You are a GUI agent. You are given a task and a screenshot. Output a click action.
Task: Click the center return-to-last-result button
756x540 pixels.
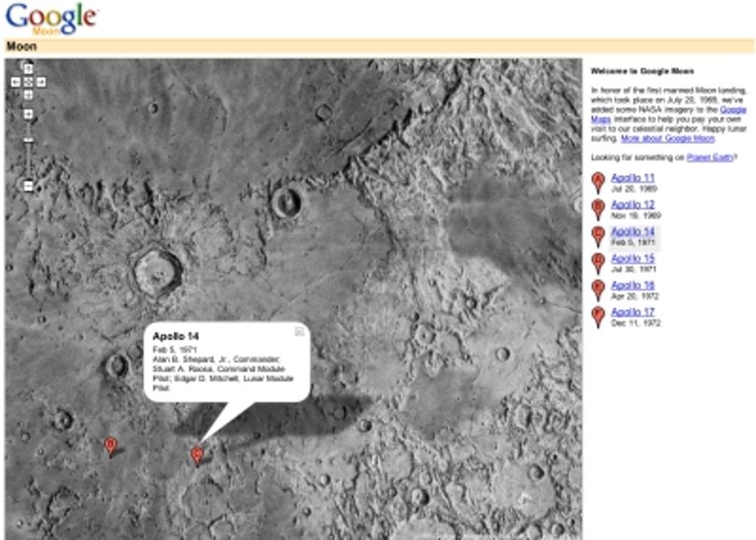[28, 82]
